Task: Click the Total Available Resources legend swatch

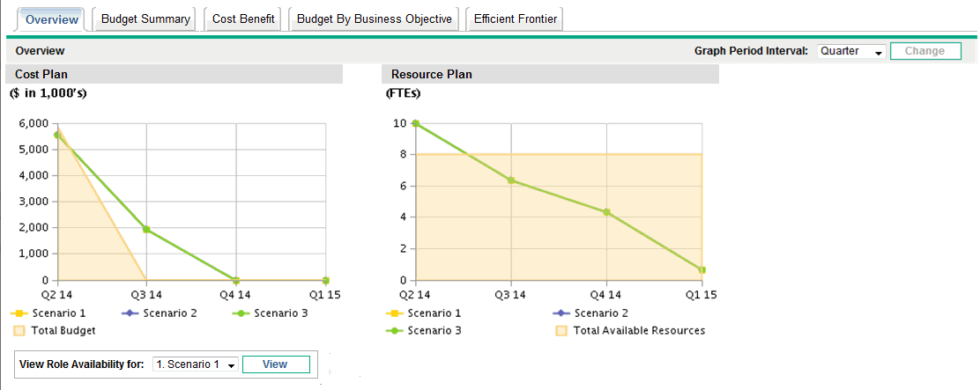Action: (561, 331)
